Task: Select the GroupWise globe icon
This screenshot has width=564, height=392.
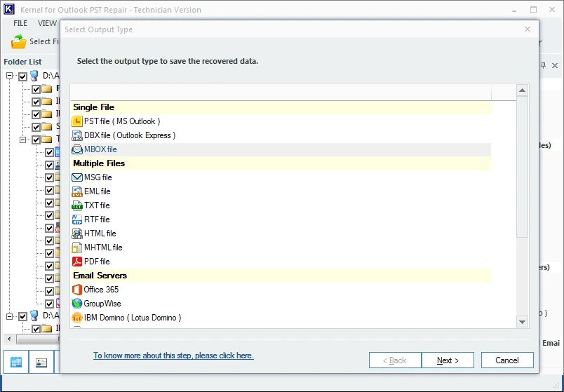Action: 77,304
